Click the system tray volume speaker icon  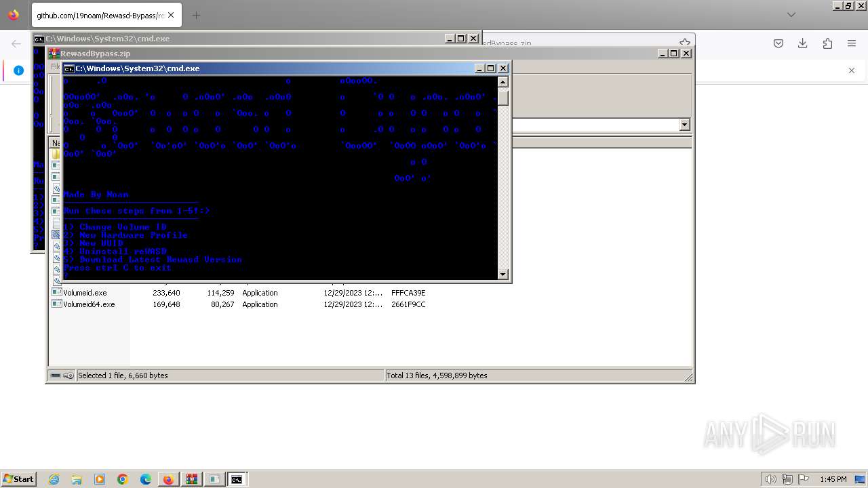[x=771, y=479]
